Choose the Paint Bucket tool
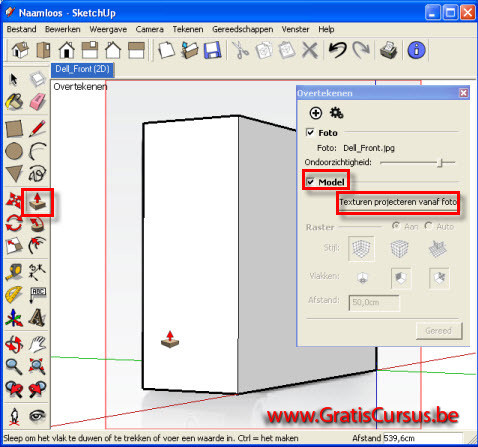The width and height of the screenshot is (478, 447). 14,102
